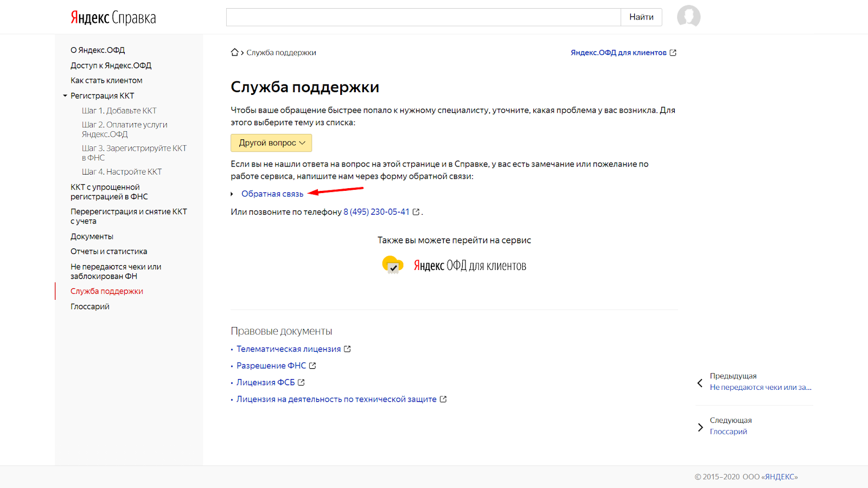The height and width of the screenshot is (488, 868).
Task: Open Глоссарий sidebar item
Action: pyautogui.click(x=90, y=306)
